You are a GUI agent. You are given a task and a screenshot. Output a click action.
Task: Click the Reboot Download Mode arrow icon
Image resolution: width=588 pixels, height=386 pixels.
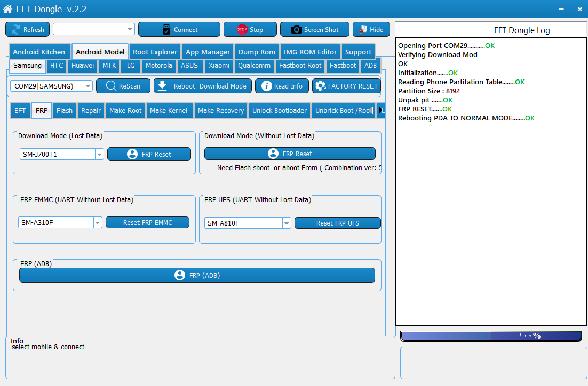[x=162, y=86]
